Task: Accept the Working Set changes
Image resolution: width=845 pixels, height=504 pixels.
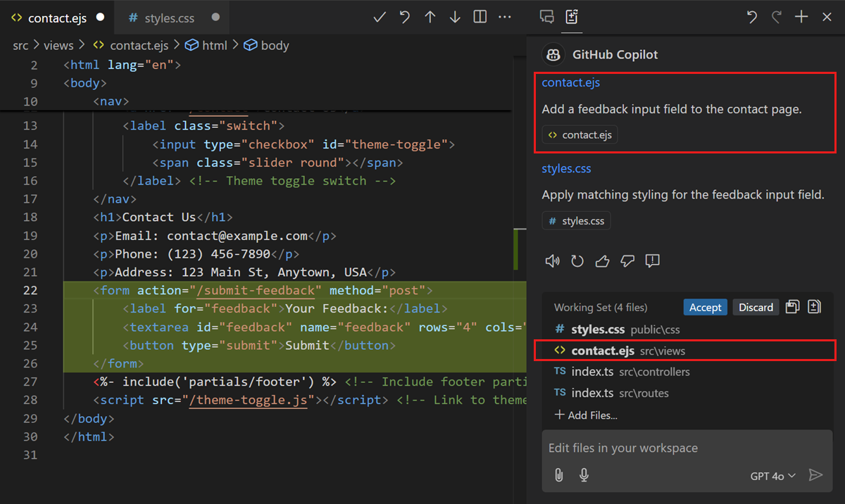Action: point(705,307)
